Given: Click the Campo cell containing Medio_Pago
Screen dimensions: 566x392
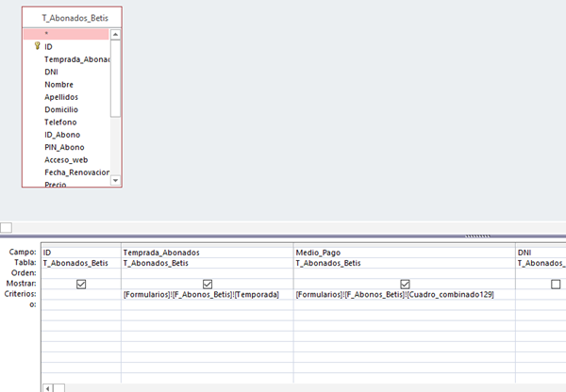Looking at the screenshot, I should (405, 253).
